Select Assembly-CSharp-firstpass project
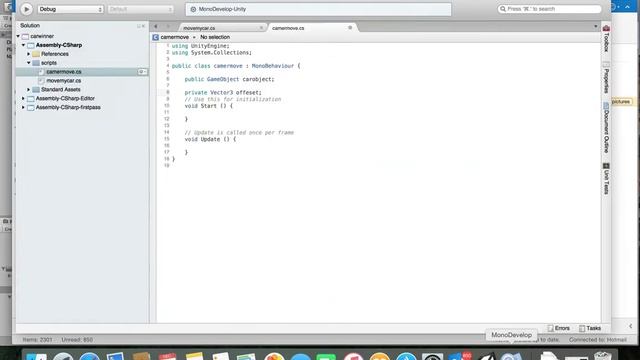Screen dimensions: 640x360 click(x=68, y=107)
